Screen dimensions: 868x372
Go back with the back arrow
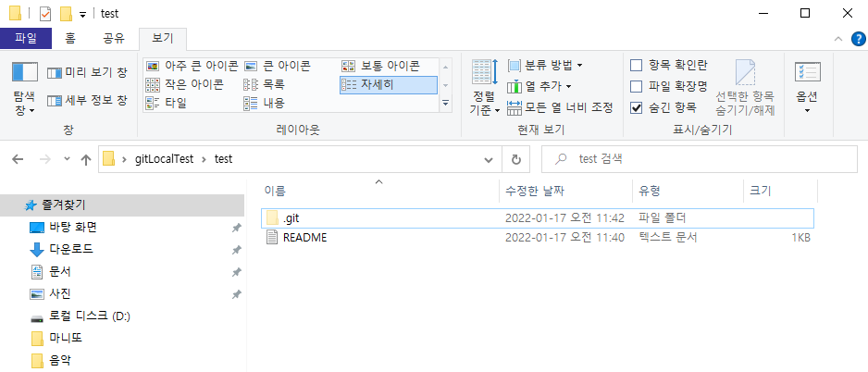[18, 159]
